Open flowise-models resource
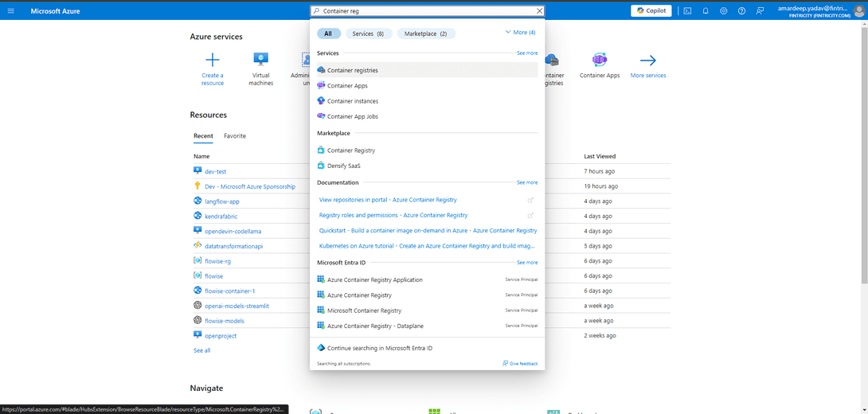Screen dimensions: 868x414 [225, 321]
